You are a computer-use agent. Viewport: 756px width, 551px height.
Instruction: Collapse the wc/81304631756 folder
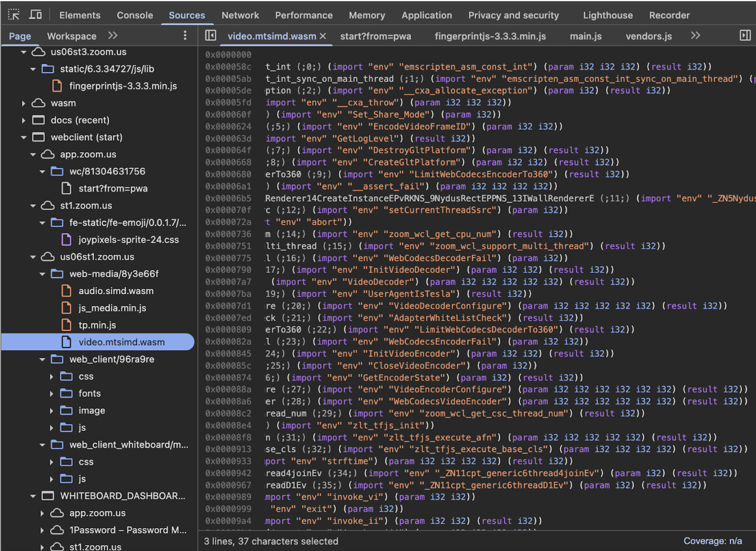[x=42, y=171]
